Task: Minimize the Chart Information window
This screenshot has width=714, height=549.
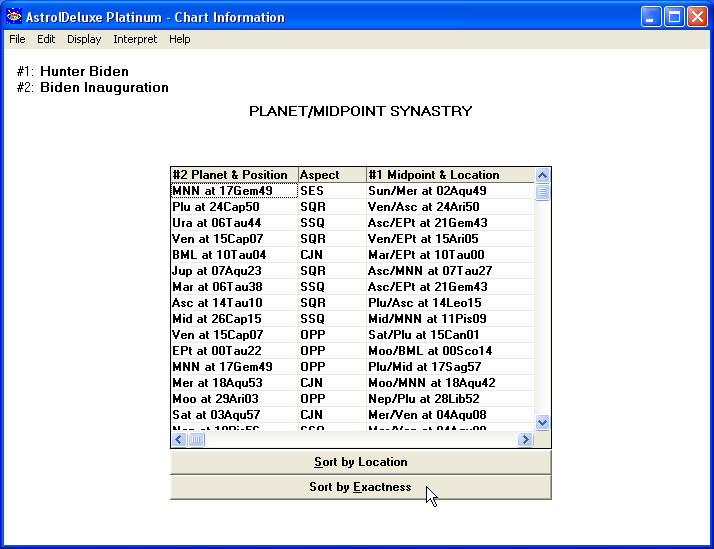Action: 651,17
